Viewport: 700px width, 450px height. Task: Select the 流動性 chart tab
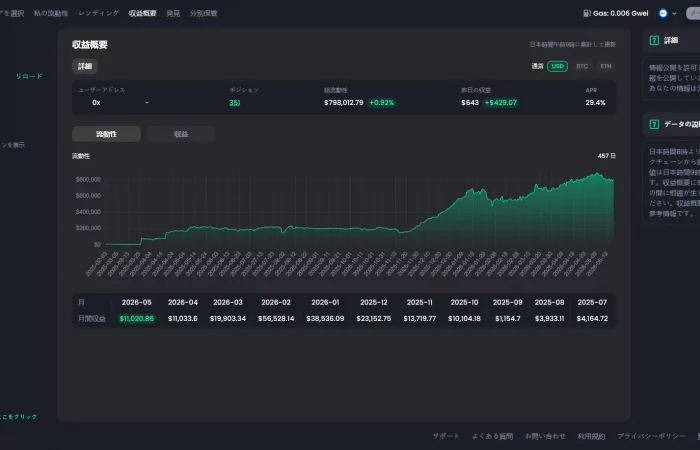(106, 134)
